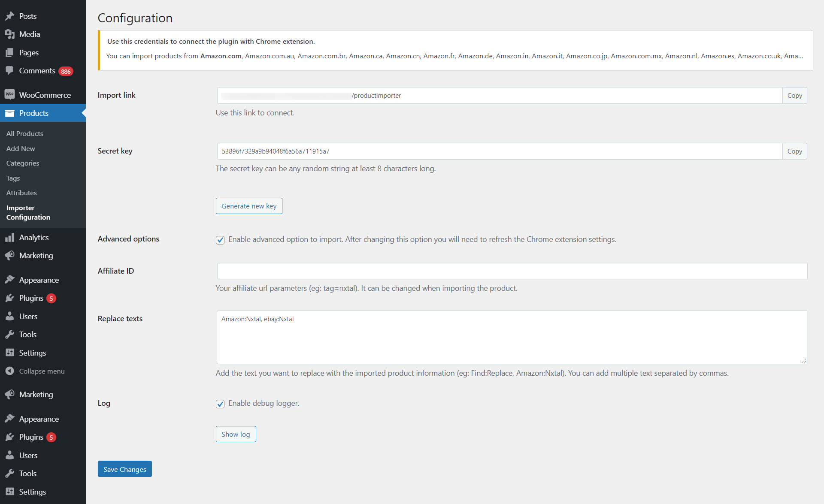Screen dimensions: 824x504
Task: Select Categories under Products menu
Action: pyautogui.click(x=23, y=163)
